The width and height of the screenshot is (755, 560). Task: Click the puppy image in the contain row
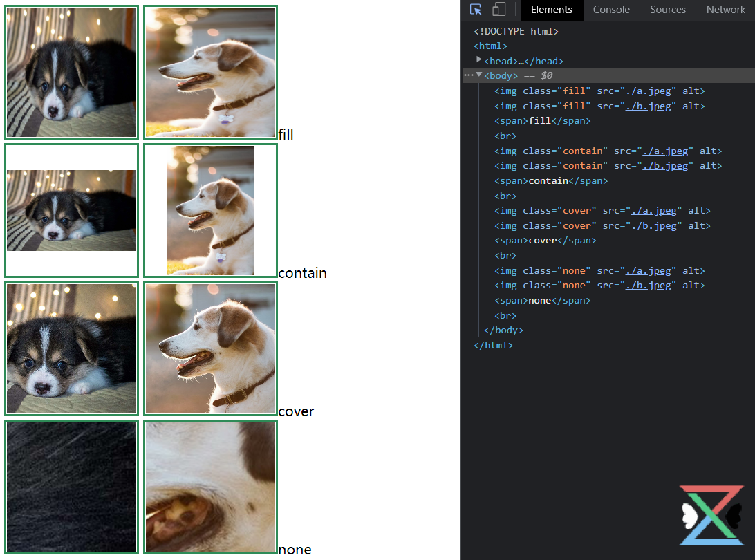coord(72,210)
